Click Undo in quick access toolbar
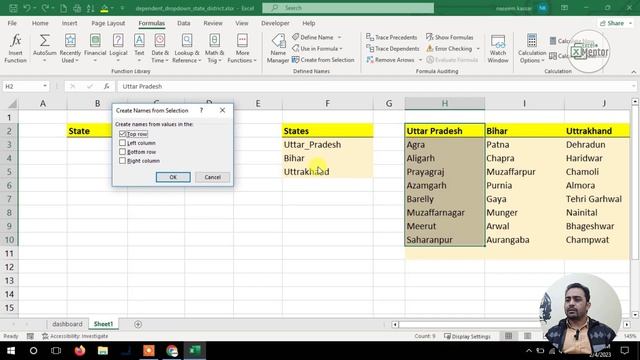640x360 pixels. [x=27, y=8]
